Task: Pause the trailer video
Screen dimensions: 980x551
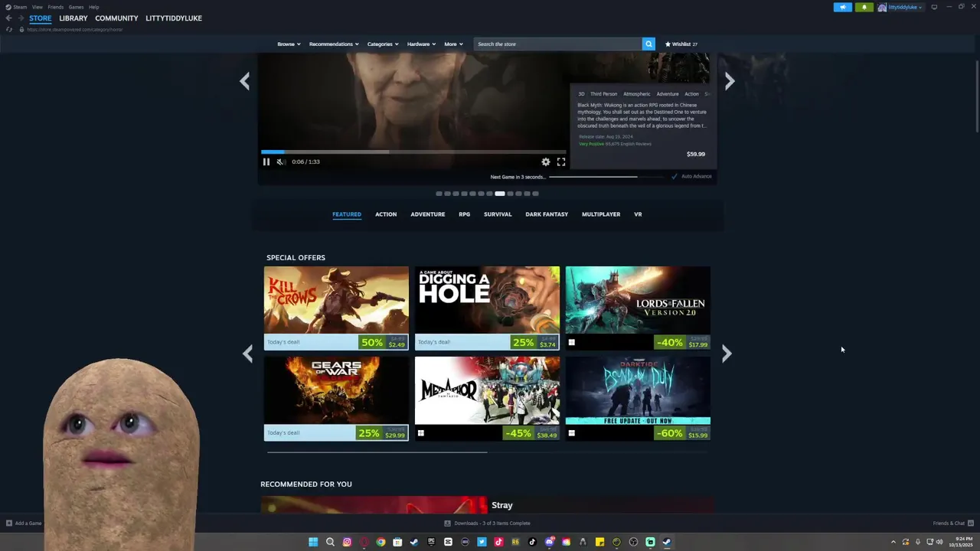Action: click(266, 161)
